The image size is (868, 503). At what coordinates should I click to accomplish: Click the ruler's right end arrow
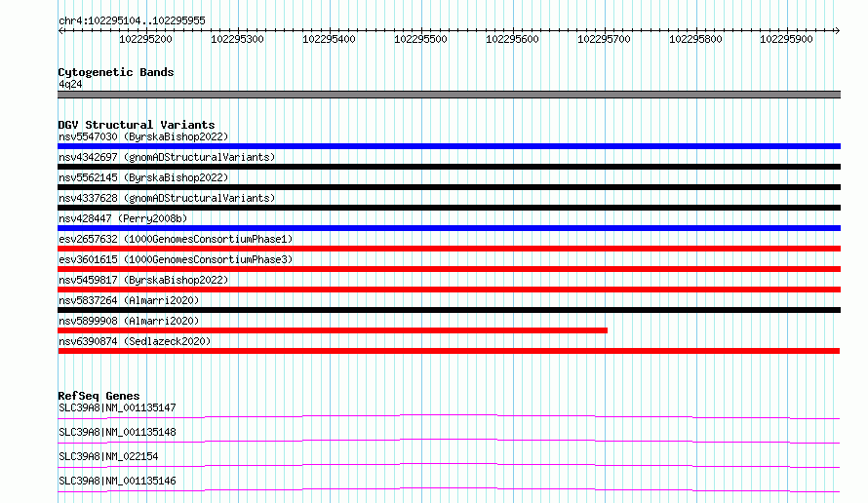[x=837, y=31]
